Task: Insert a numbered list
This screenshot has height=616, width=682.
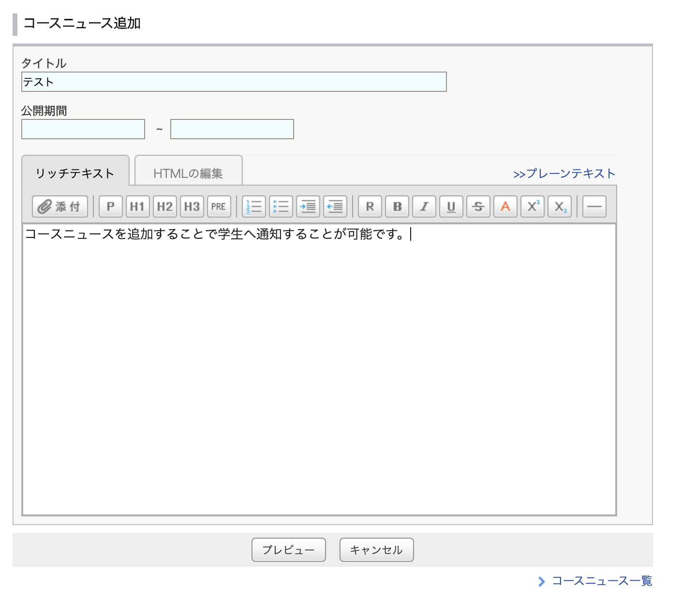Action: [x=254, y=206]
